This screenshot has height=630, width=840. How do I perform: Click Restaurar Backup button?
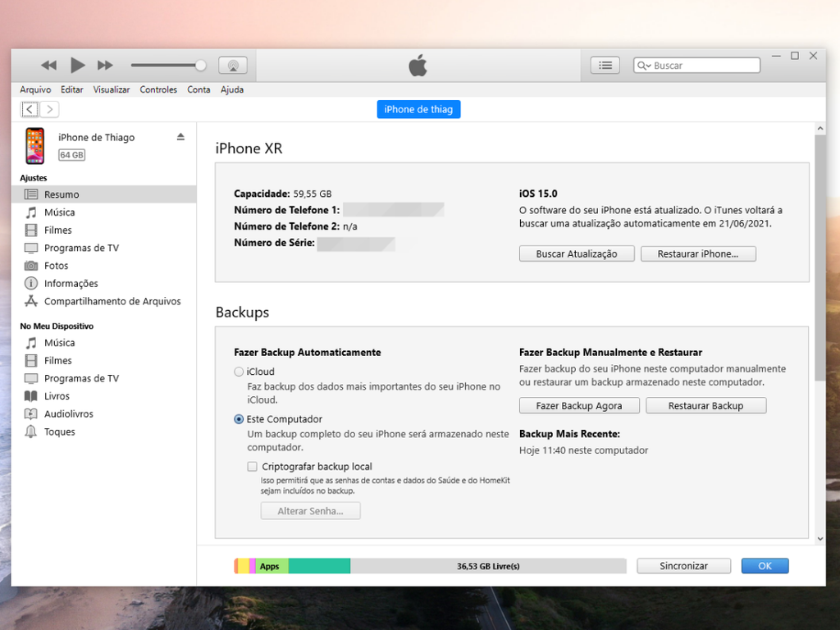click(706, 405)
